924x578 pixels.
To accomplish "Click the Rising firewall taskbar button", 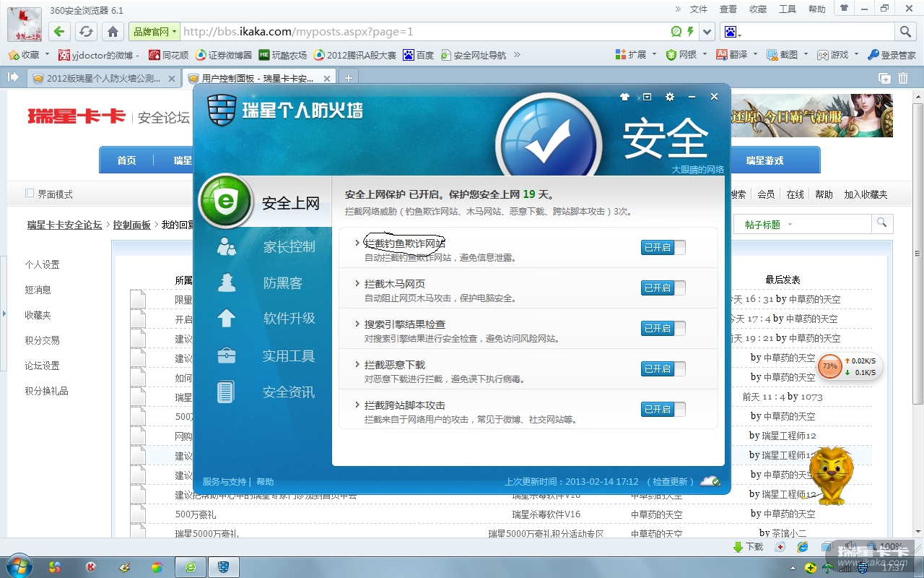I will pos(224,567).
